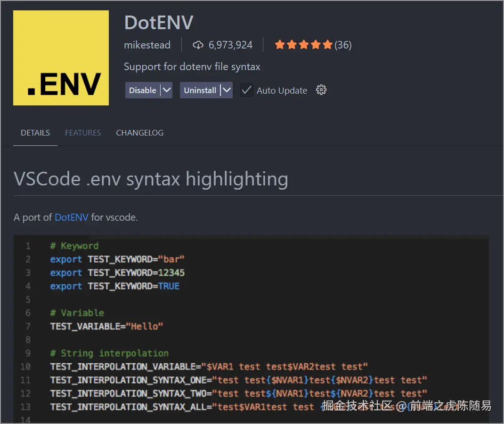
Task: Open the mikestead publisher link
Action: [147, 45]
